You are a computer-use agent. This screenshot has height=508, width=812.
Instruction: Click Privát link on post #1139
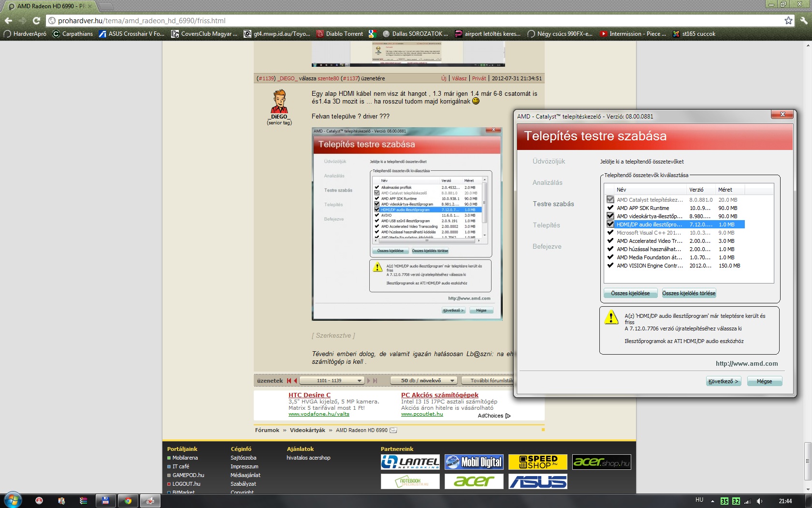pyautogui.click(x=479, y=78)
